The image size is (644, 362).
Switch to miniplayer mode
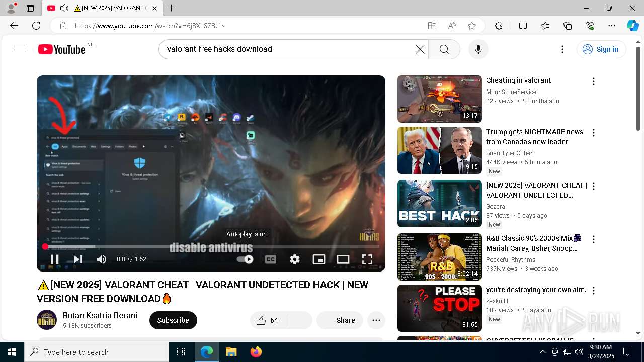319,259
